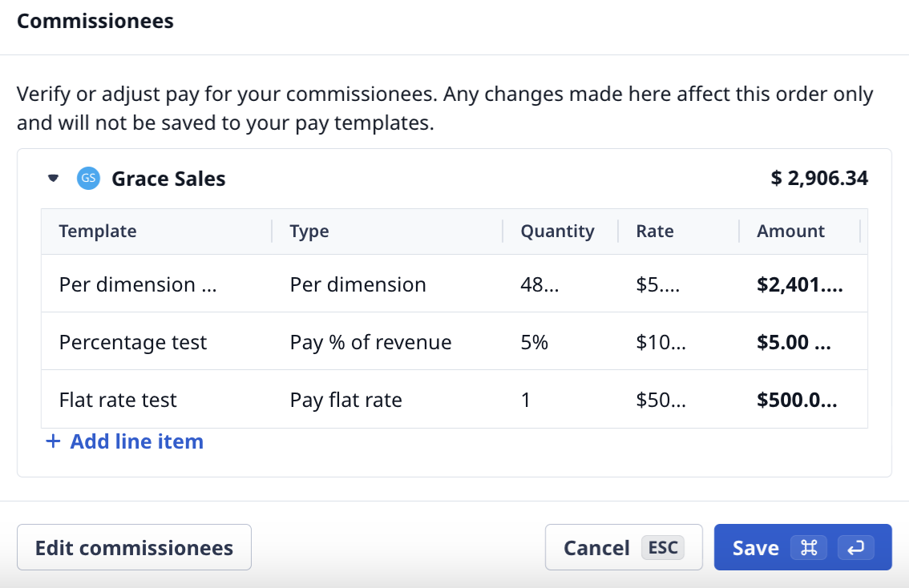909x588 pixels.
Task: Edit the 5% quantity cell
Action: click(535, 342)
